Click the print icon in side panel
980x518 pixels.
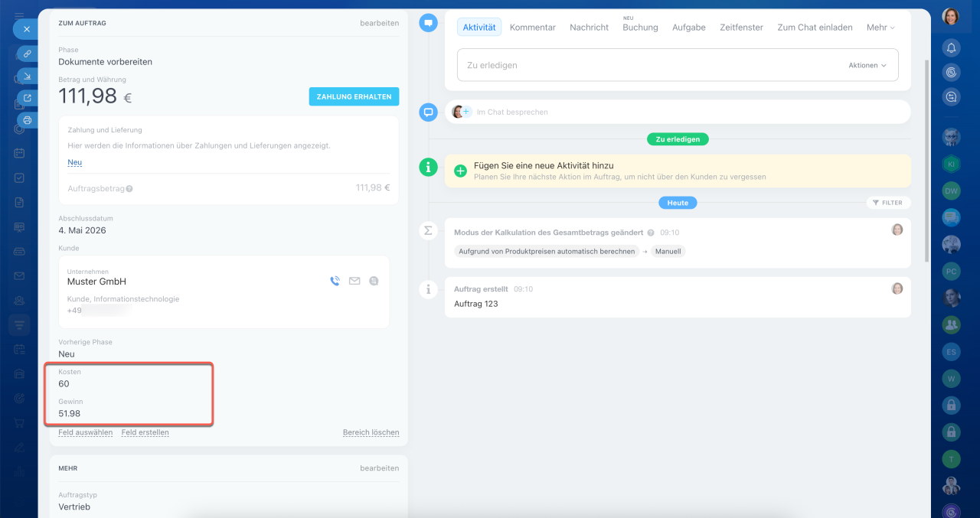28,120
